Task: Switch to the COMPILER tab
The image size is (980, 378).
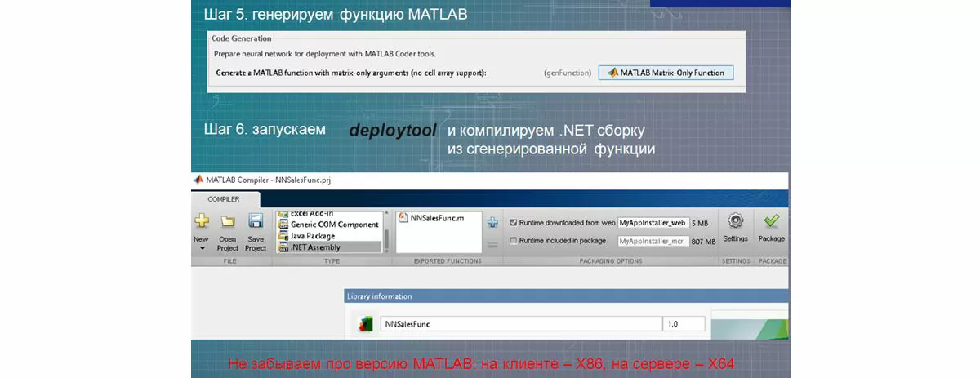Action: (x=224, y=198)
